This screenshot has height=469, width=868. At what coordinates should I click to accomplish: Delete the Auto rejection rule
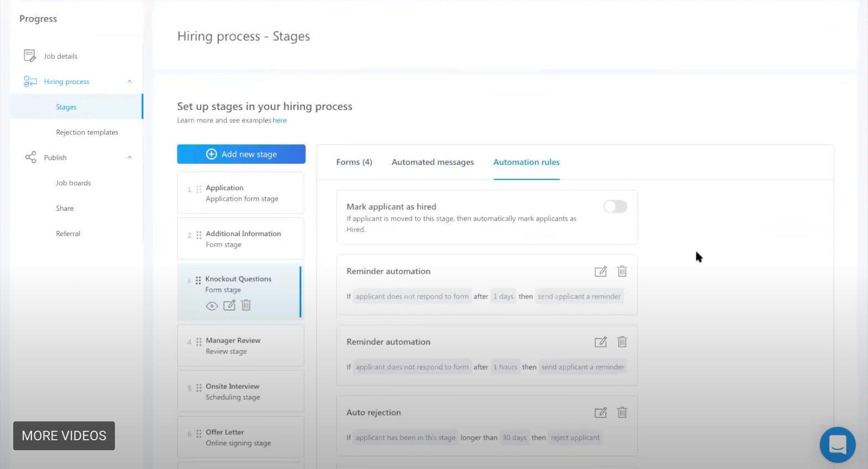(x=622, y=413)
